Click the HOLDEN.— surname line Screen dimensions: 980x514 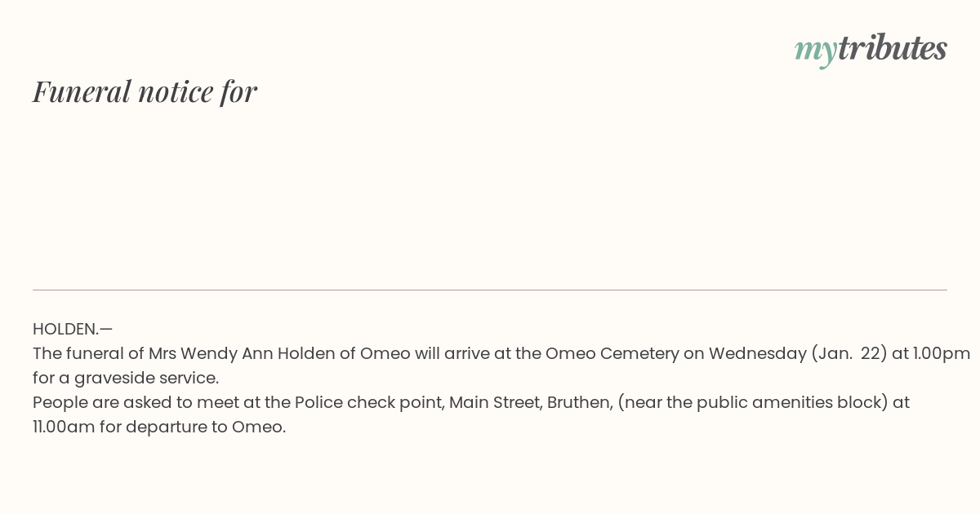73,329
